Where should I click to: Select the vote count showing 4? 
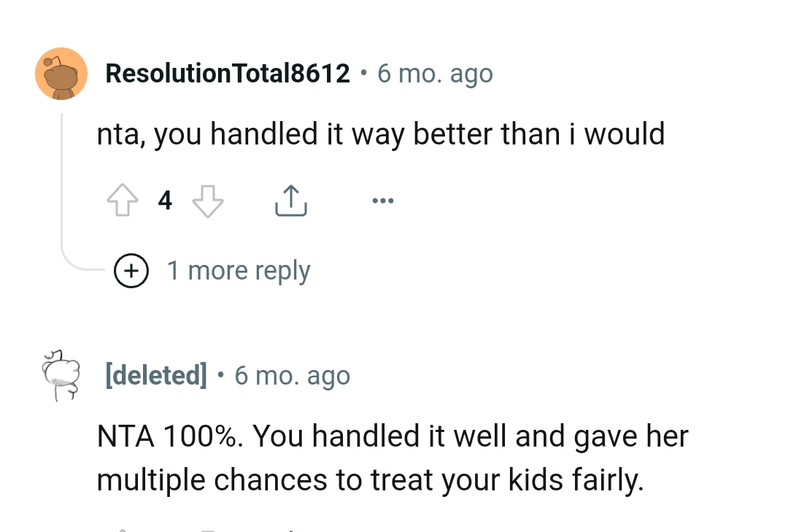(x=165, y=200)
